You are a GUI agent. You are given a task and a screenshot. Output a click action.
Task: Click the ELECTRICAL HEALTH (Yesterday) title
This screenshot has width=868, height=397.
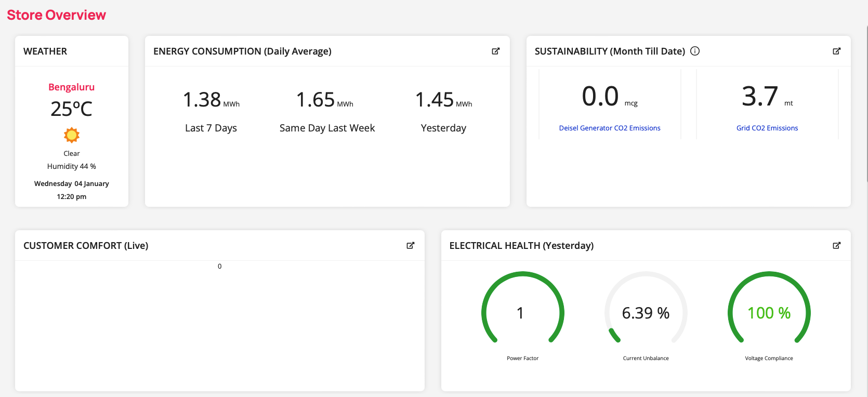pyautogui.click(x=521, y=245)
